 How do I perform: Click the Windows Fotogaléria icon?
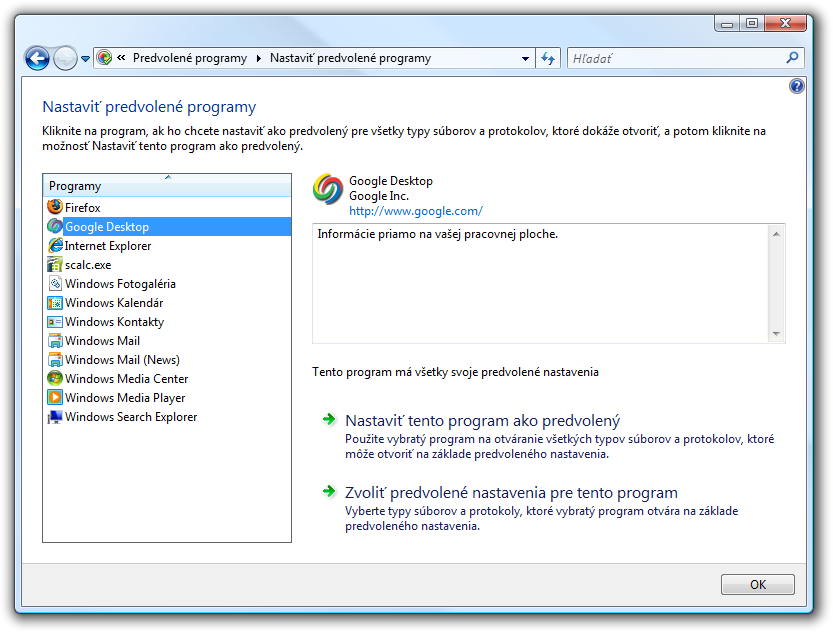[x=55, y=284]
